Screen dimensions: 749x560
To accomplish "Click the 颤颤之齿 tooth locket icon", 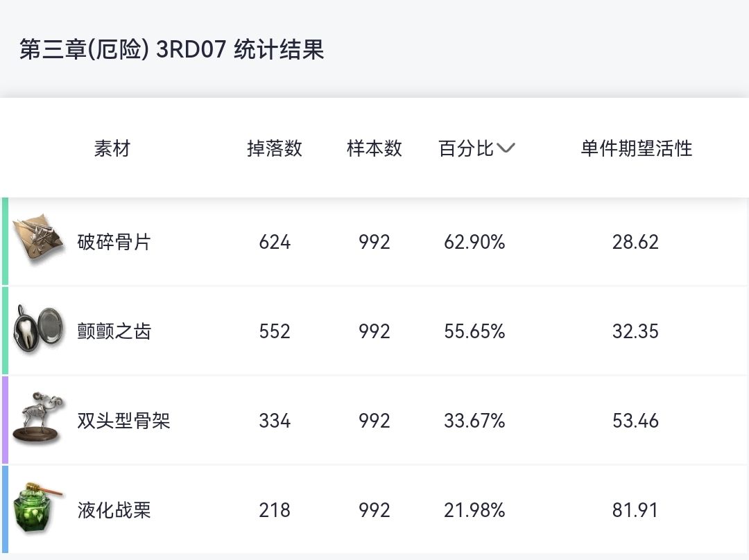I will (39, 330).
